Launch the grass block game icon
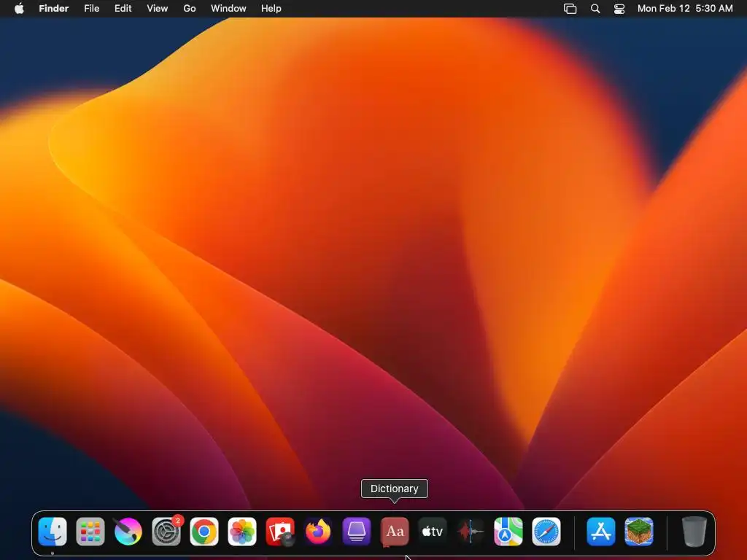The height and width of the screenshot is (560, 747). click(639, 532)
